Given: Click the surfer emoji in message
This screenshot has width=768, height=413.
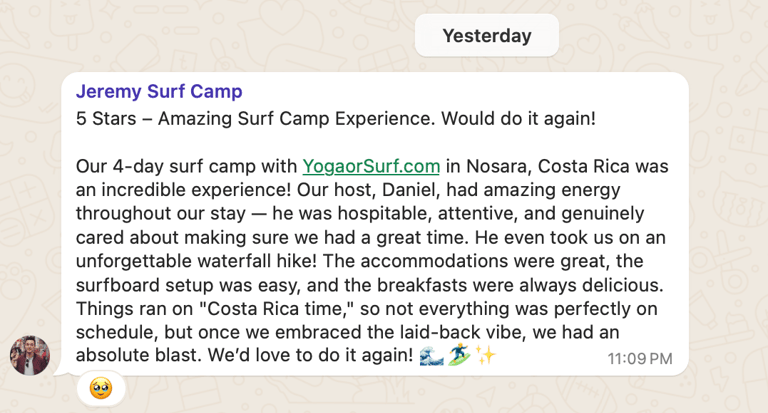Looking at the screenshot, I should click(460, 356).
